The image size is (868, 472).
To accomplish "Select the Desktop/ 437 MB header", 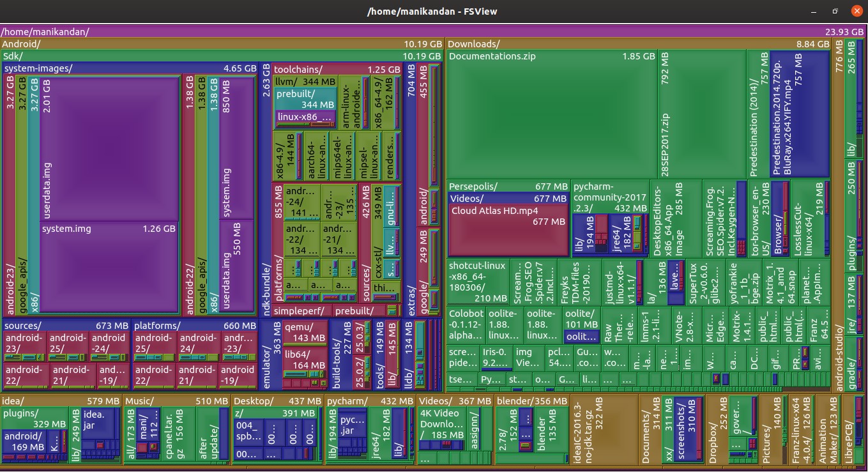I will [x=277, y=401].
